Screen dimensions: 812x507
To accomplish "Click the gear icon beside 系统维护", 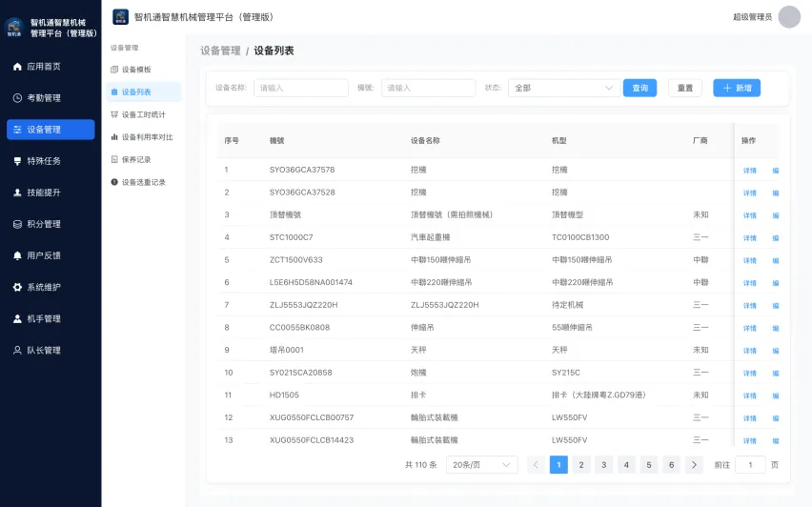I will tap(17, 287).
